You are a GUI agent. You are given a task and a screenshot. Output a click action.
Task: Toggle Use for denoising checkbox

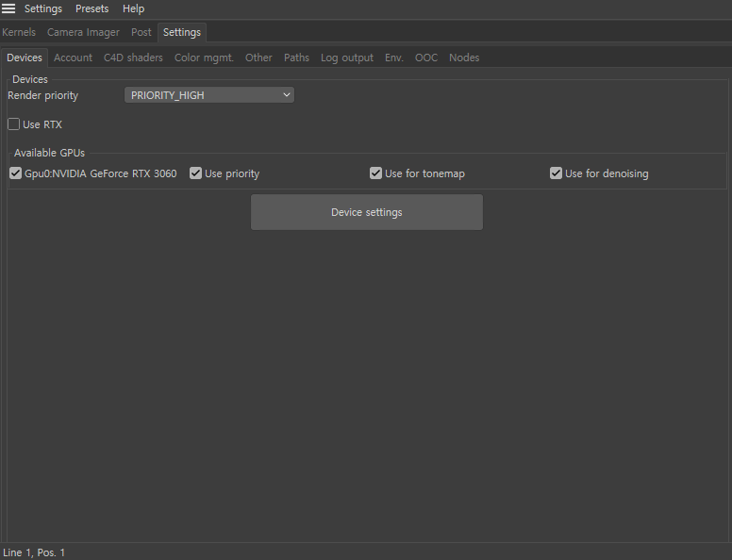[x=557, y=173]
